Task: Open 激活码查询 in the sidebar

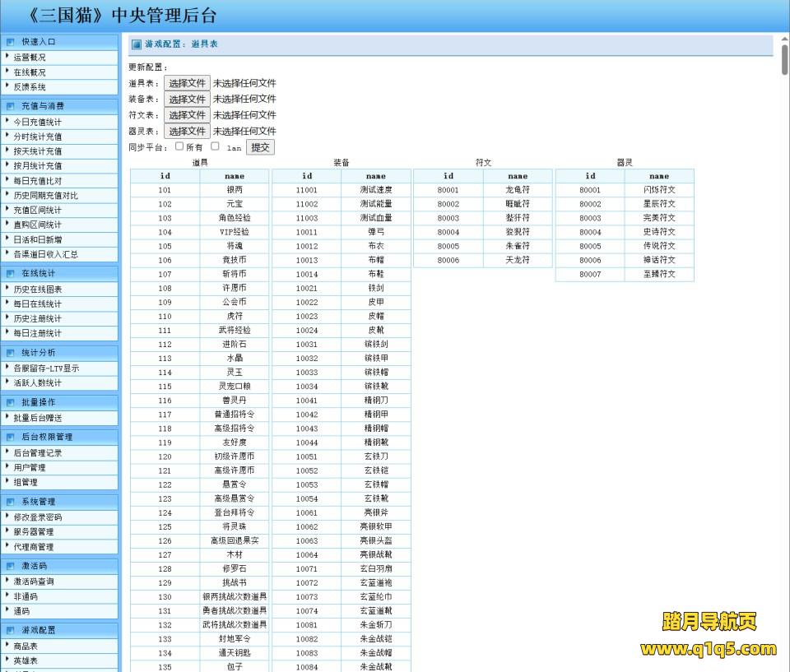Action: pyautogui.click(x=33, y=582)
